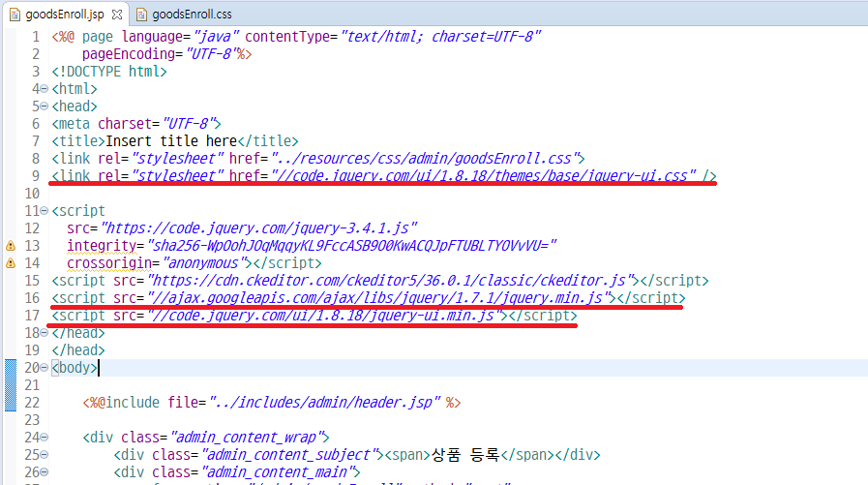Click the meta charset "UTF-8" value
This screenshot has width=868, height=485.
189,124
